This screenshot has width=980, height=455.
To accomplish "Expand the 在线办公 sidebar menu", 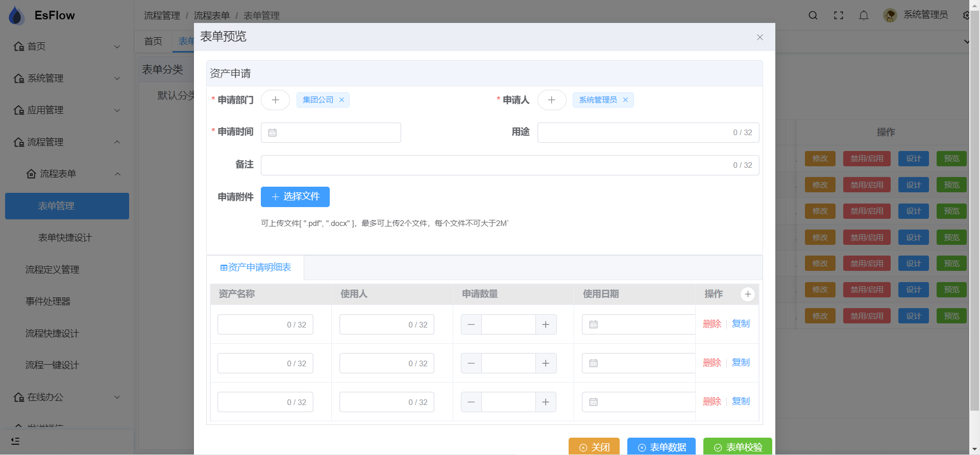I will [x=67, y=397].
